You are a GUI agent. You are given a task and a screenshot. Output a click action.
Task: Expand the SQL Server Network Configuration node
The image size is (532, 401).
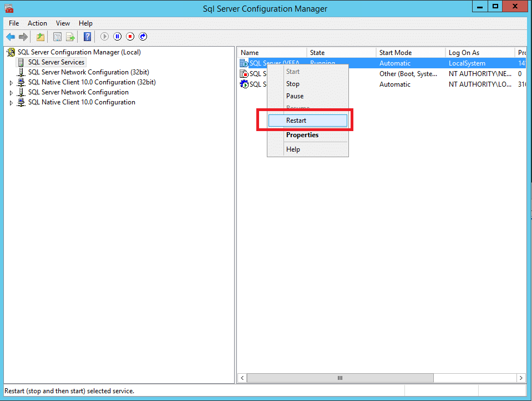[x=11, y=92]
